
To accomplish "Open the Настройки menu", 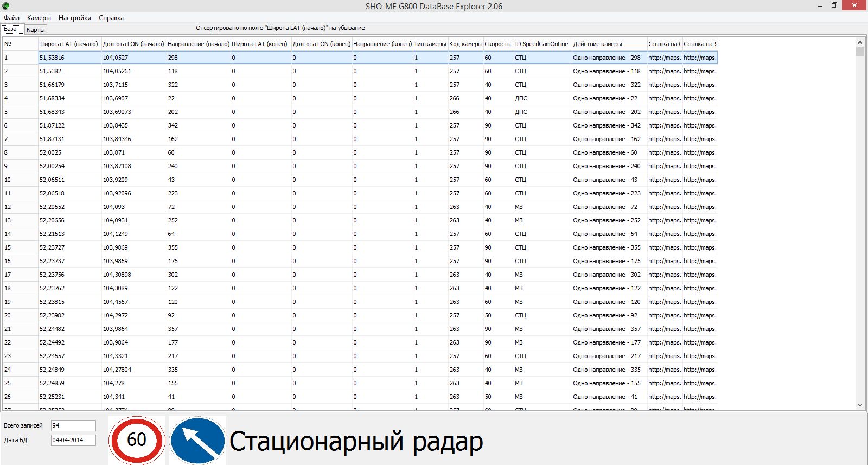I will [x=75, y=18].
